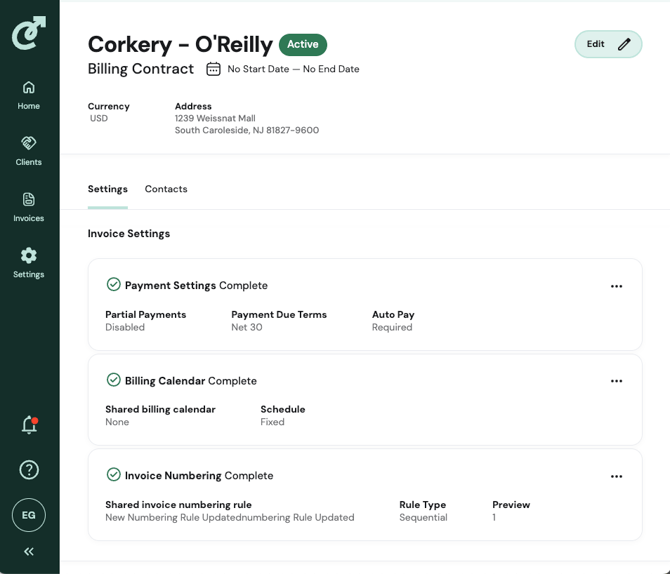Collapse the sidebar with double chevron
670x574 pixels.
point(29,551)
